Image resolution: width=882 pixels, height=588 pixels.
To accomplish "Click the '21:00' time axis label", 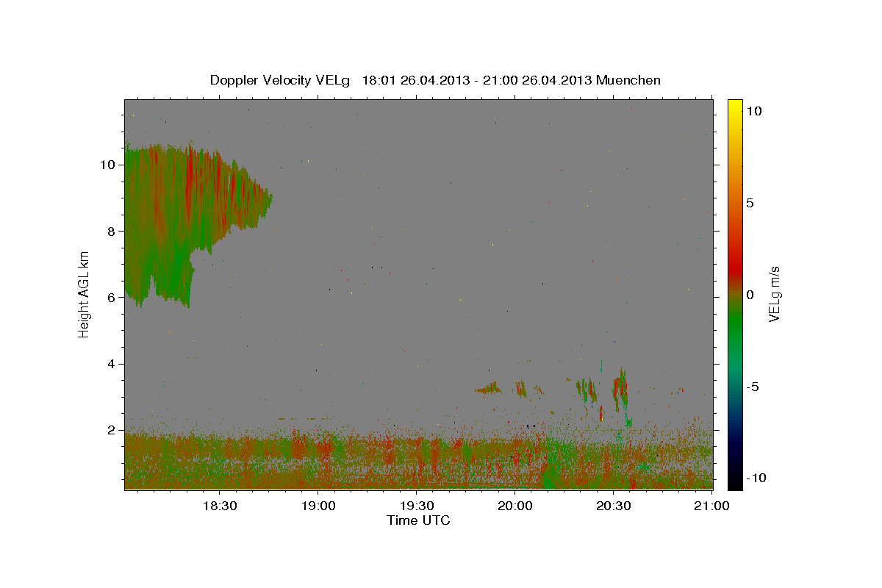I will (712, 506).
